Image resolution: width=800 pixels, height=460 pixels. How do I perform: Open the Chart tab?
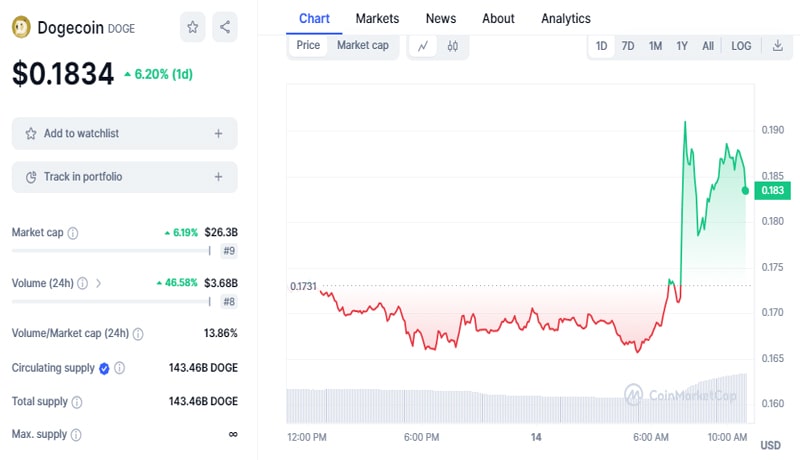(x=314, y=19)
